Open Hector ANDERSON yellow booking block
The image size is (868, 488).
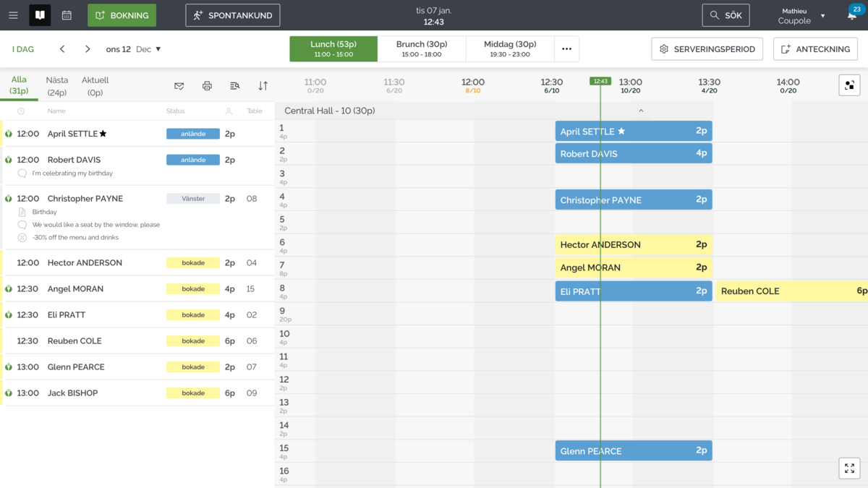634,244
